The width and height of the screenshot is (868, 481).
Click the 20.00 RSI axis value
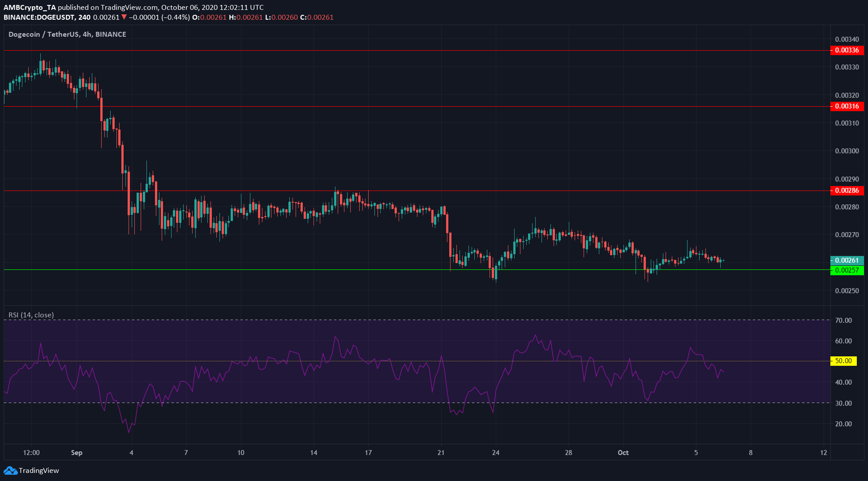[x=843, y=424]
